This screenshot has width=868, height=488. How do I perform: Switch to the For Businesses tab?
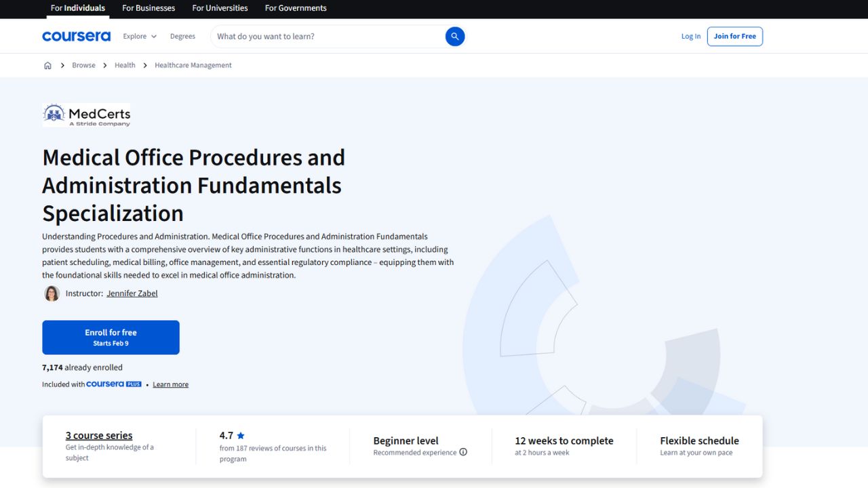[x=149, y=8]
